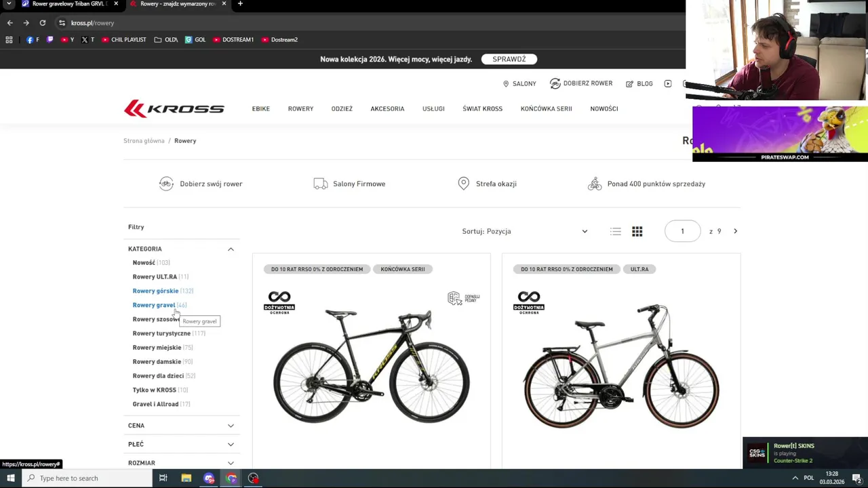
Task: Open the ODZIEŻ menu
Action: tap(342, 108)
